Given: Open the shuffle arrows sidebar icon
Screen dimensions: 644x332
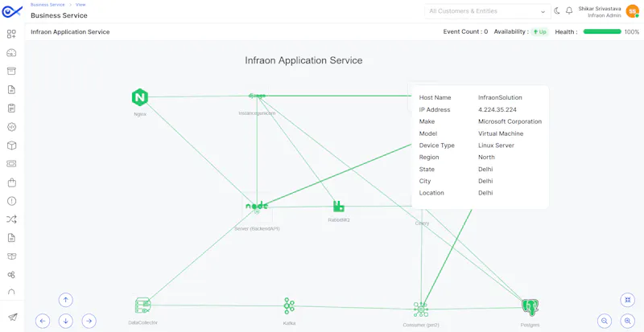Looking at the screenshot, I should point(11,219).
